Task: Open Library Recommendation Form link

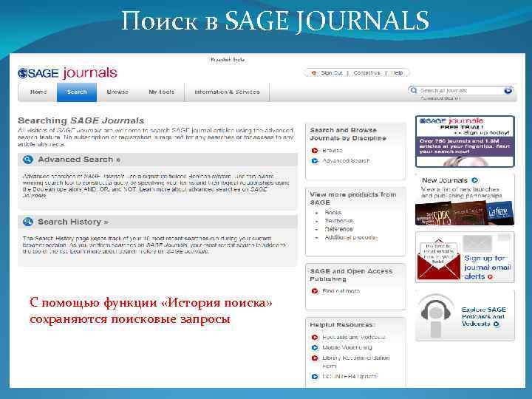Action: pyautogui.click(x=356, y=361)
